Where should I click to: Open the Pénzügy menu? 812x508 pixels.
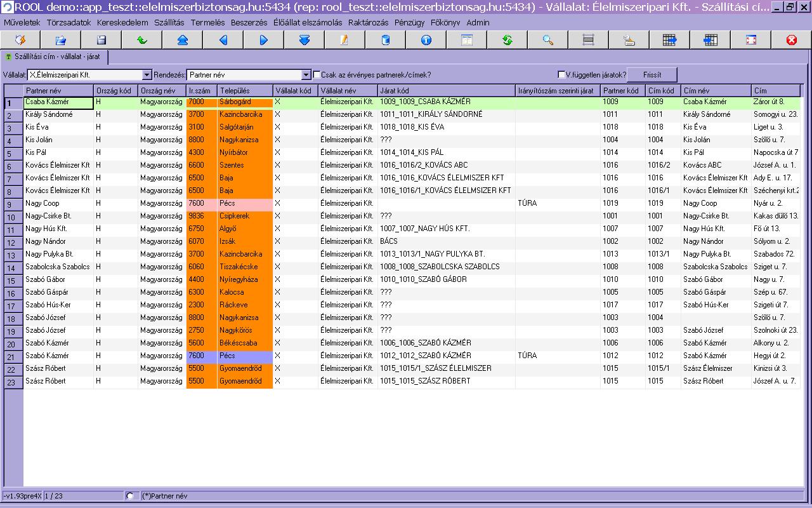point(410,22)
